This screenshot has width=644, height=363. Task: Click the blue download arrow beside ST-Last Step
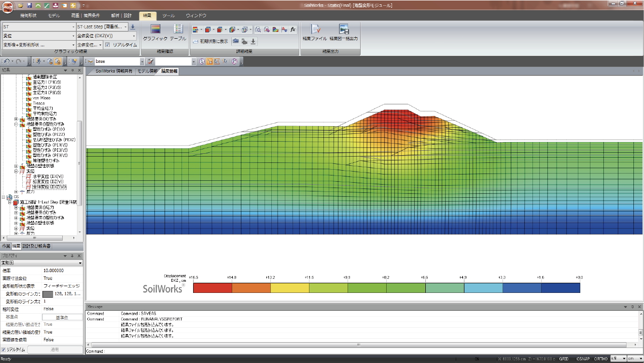tap(133, 27)
